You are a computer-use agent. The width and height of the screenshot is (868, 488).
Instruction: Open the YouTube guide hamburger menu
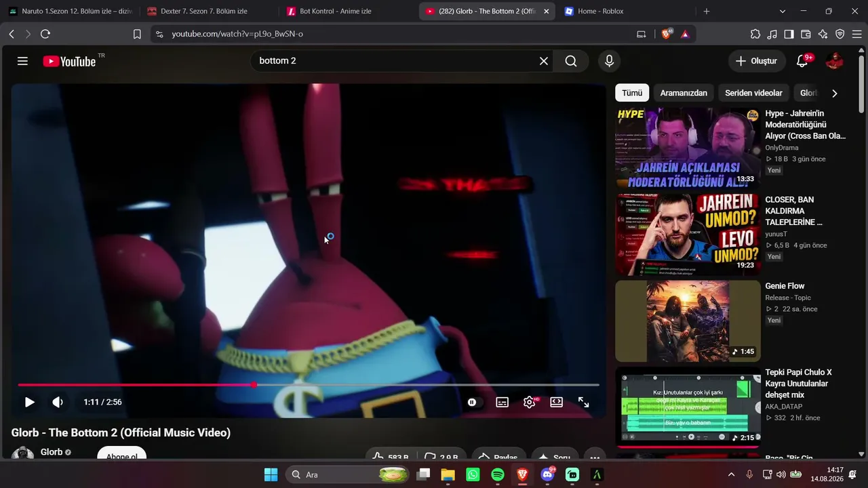(22, 61)
